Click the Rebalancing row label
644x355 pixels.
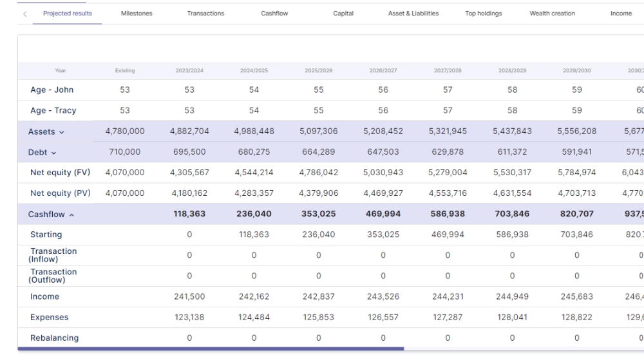pos(54,338)
